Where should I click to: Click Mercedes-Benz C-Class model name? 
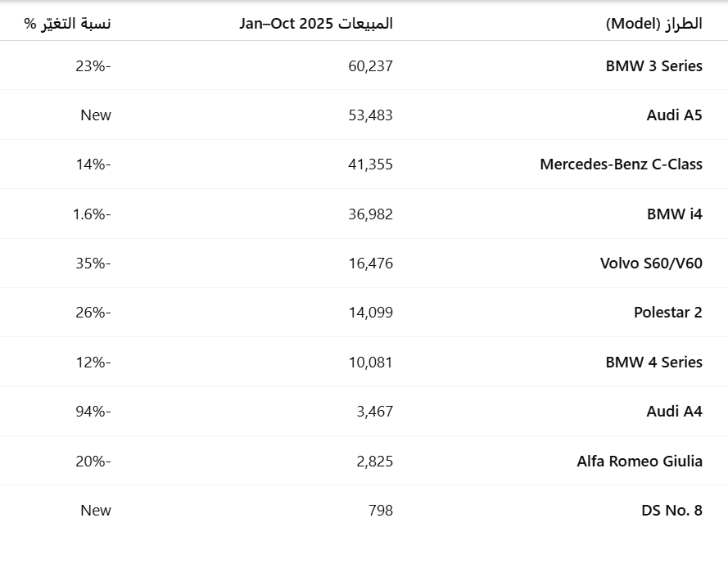(x=621, y=164)
